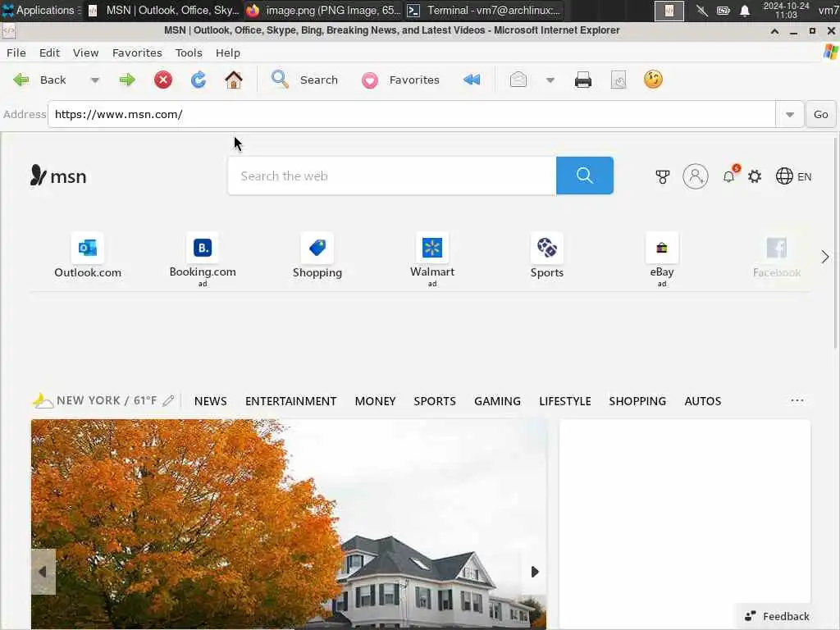Open the Walmart shortcut
This screenshot has width=840, height=630.
click(432, 259)
